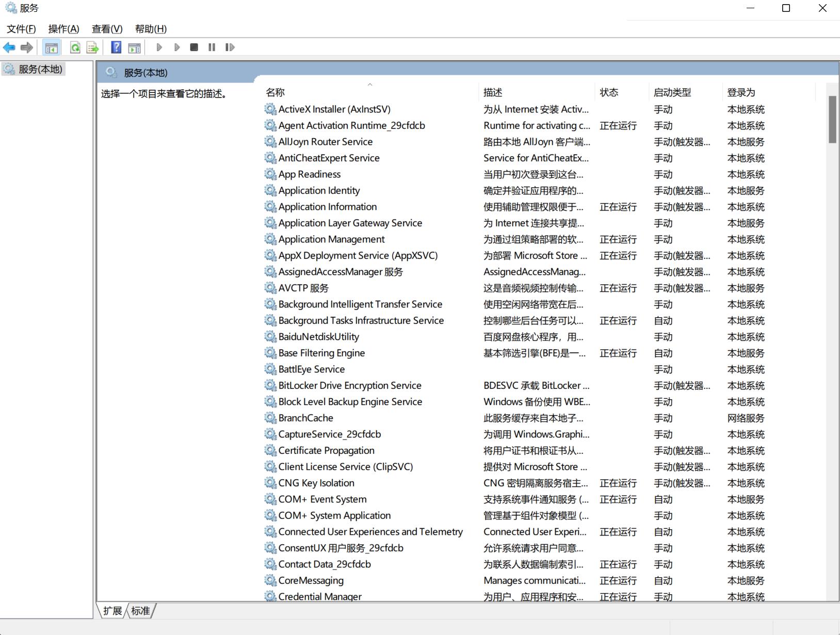Screen dimensions: 840x635
Task: Toggle the show/hide action pane icon
Action: click(135, 47)
